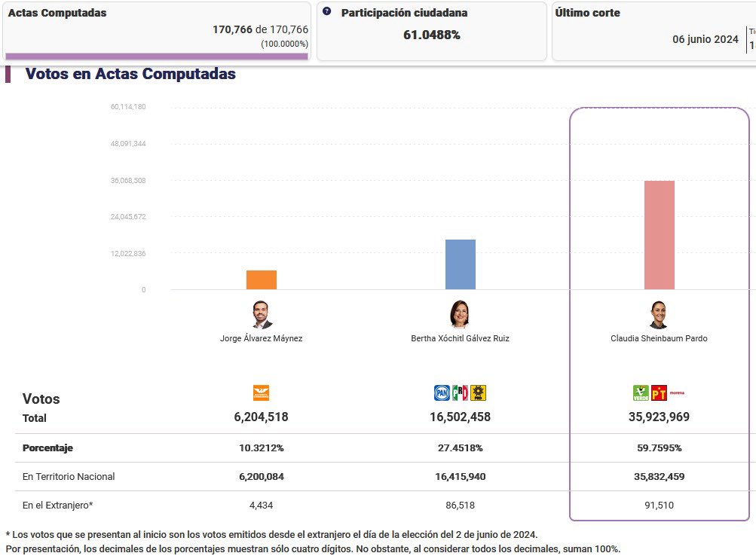
Task: Click the Morena party logo
Action: 677,393
